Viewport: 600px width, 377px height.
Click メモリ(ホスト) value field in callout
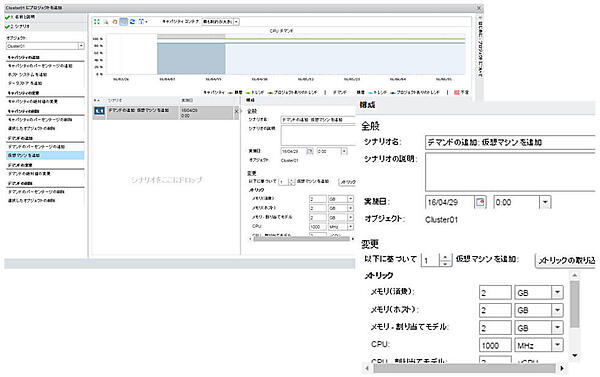pos(495,310)
